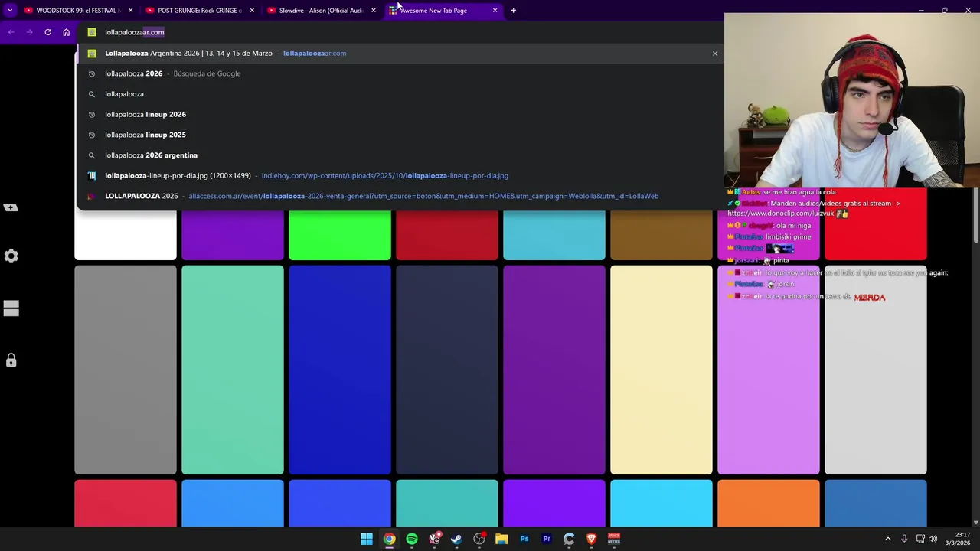
Task: Remove the Lollapalooza Argentina suggestion
Action: coord(715,54)
